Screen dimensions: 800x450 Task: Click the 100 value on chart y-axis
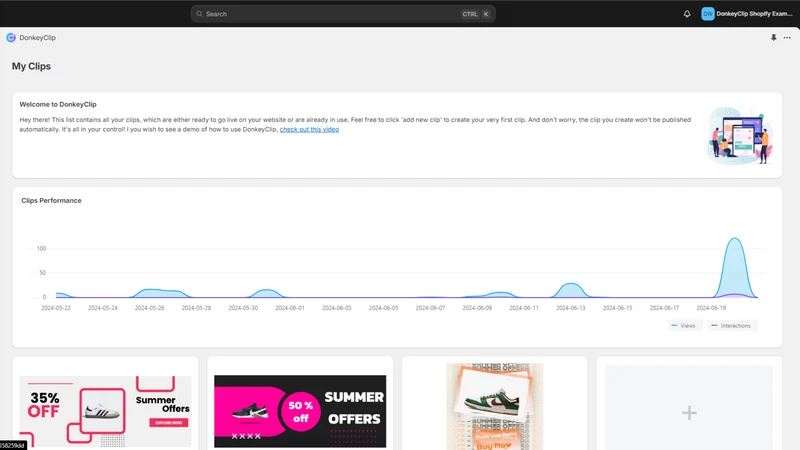41,248
